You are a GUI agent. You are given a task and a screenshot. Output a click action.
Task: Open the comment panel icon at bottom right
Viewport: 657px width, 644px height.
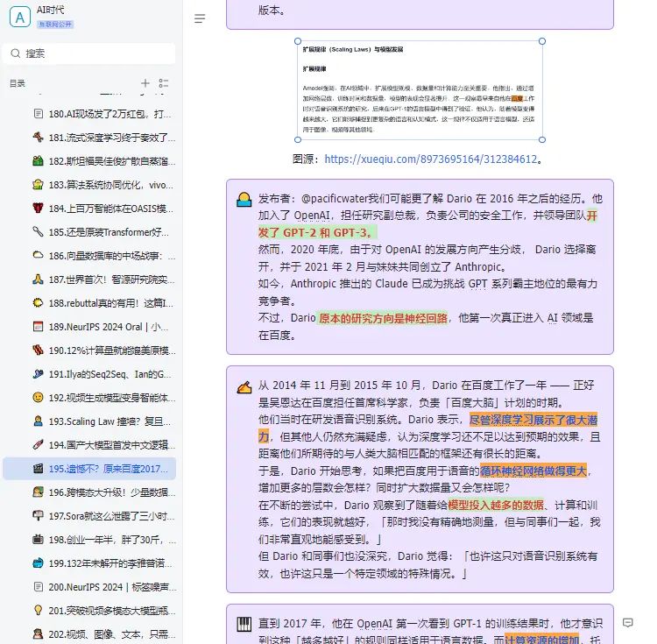point(627,623)
